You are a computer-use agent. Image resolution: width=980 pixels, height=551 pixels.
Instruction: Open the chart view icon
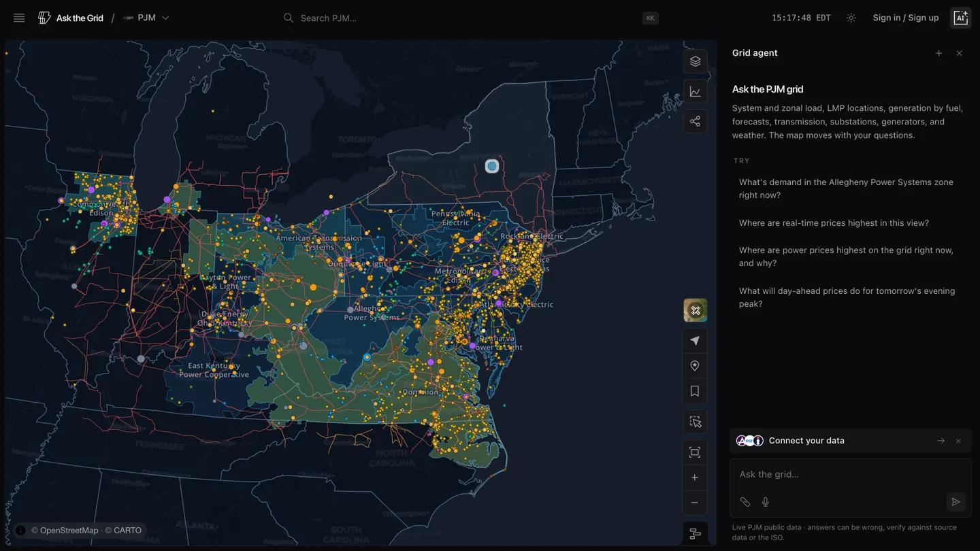point(695,92)
